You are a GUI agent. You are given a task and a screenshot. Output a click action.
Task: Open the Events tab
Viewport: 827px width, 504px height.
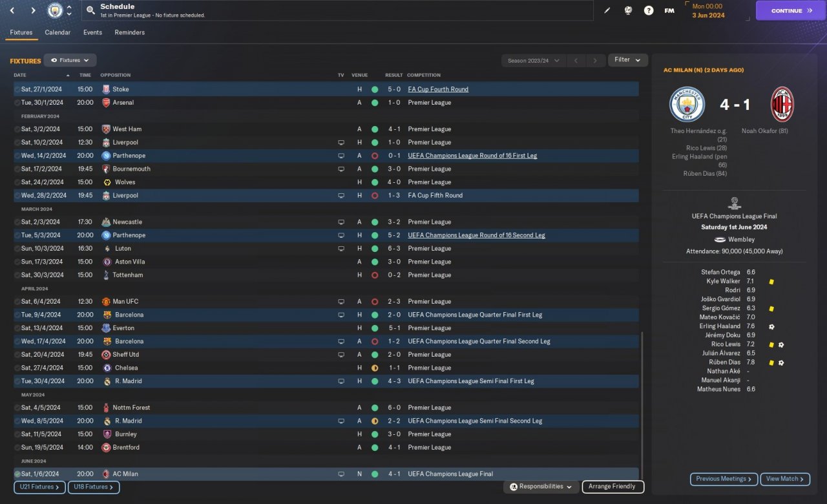click(x=92, y=32)
